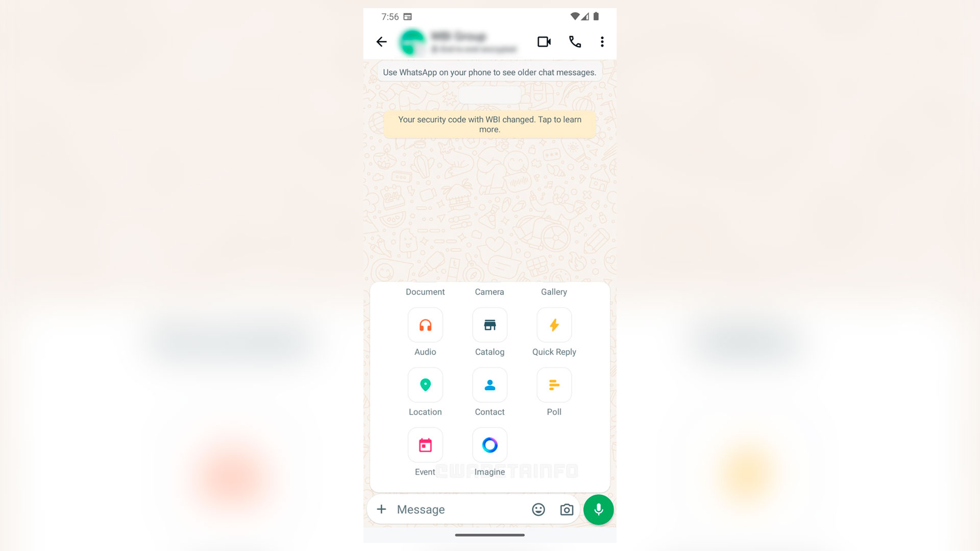The height and width of the screenshot is (551, 980).
Task: Tap the message input field
Action: (x=461, y=509)
